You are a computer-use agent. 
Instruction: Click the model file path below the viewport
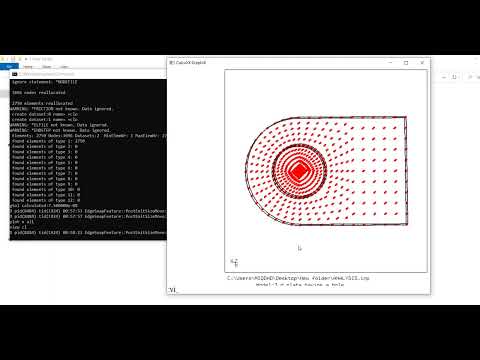point(298,278)
